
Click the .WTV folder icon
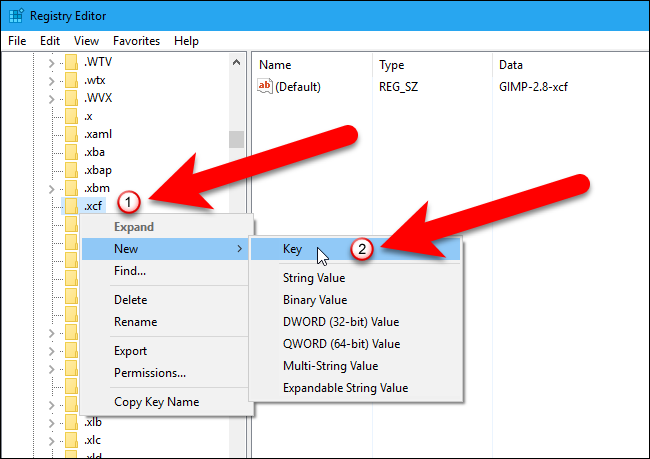tap(71, 62)
